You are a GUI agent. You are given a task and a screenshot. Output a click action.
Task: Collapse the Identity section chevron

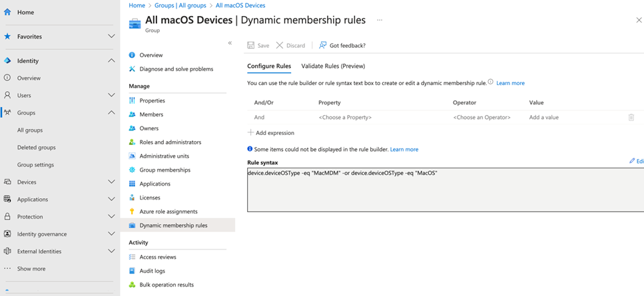(111, 61)
